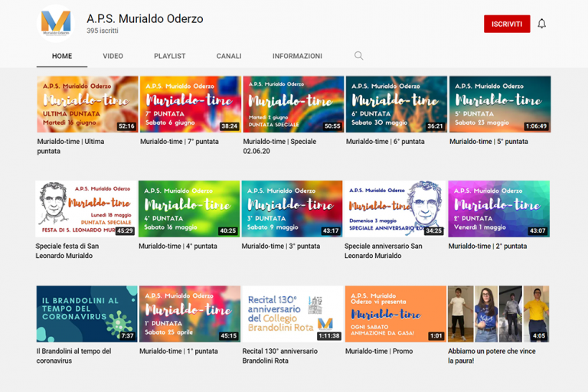The image size is (588, 392).
Task: Play the 7° puntata thumbnail
Action: (191, 104)
